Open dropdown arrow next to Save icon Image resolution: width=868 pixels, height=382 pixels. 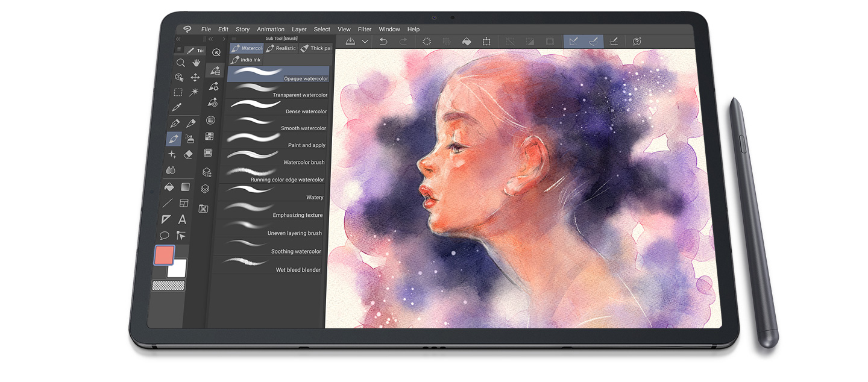[365, 42]
